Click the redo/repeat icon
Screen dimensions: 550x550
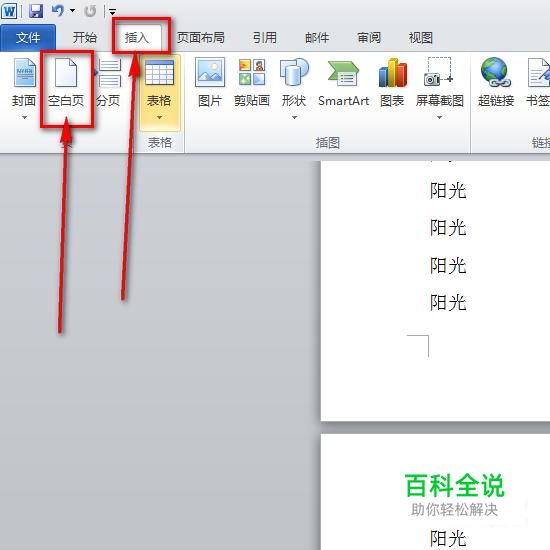[90, 11]
